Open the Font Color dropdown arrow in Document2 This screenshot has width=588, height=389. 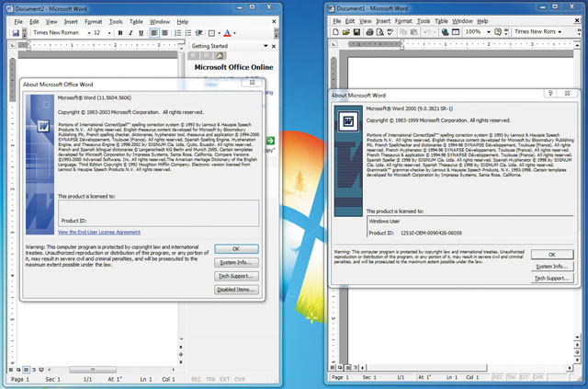[x=235, y=33]
